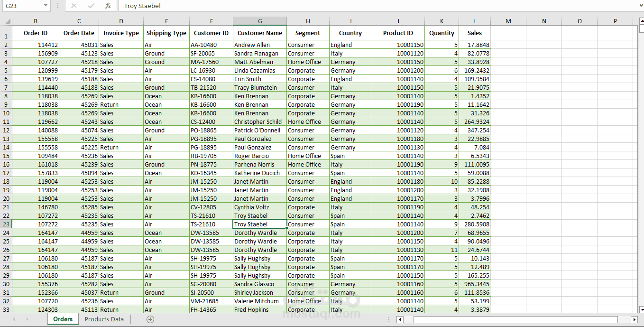Select customer ID SG-20080 cell

212,284
